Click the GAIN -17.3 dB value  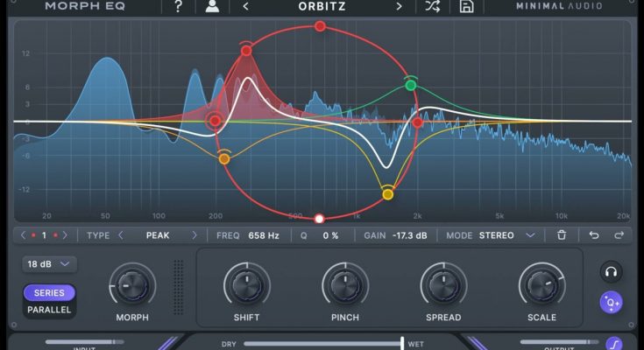click(x=410, y=235)
